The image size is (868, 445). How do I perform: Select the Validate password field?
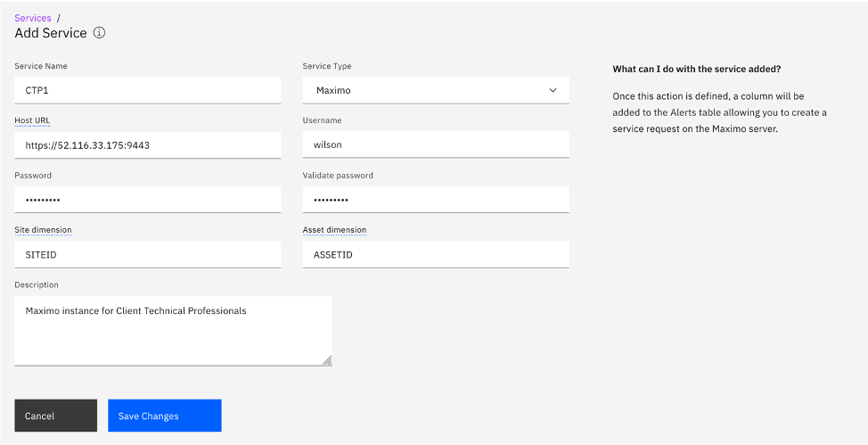click(x=436, y=200)
